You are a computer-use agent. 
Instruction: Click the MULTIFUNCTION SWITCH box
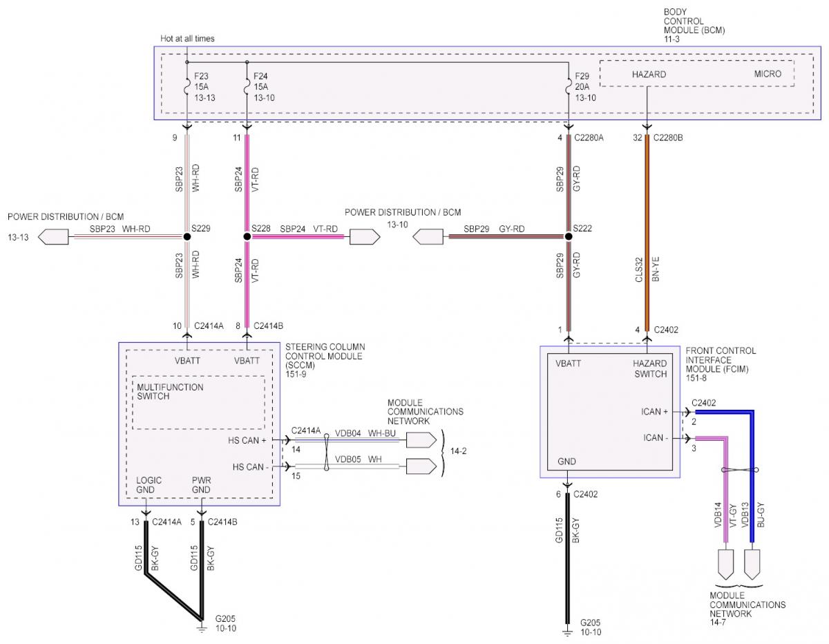[198, 402]
